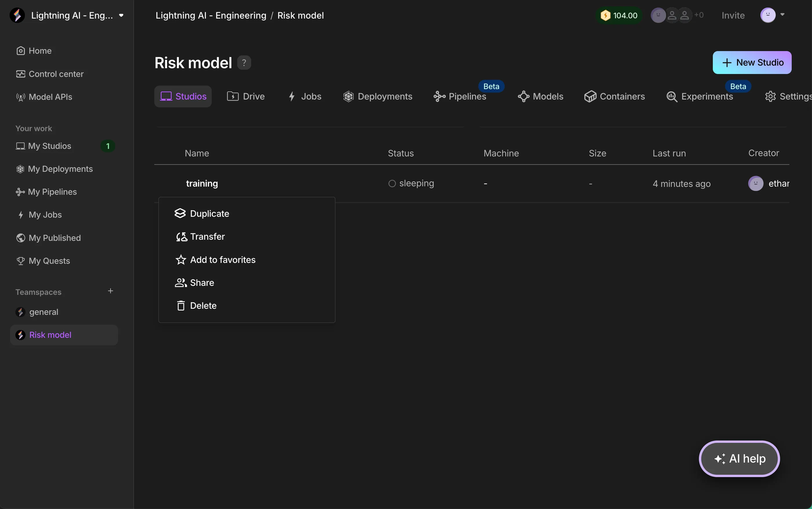Go to Home in sidebar
Screen dimensions: 812x509
tap(34, 51)
